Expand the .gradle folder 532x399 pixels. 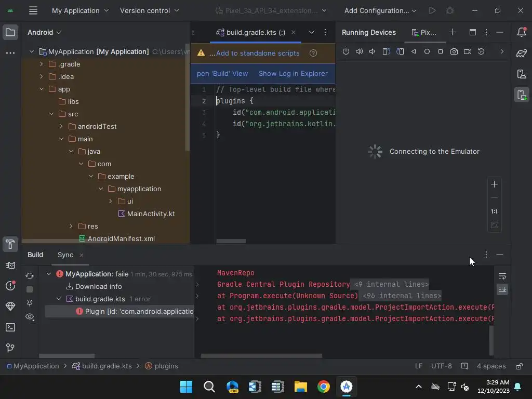[42, 64]
